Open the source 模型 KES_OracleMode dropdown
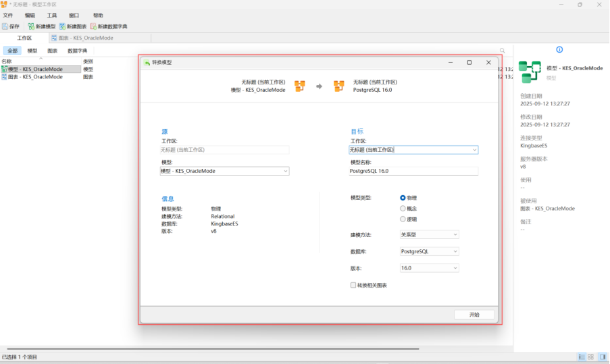This screenshot has width=610, height=364. point(224,171)
